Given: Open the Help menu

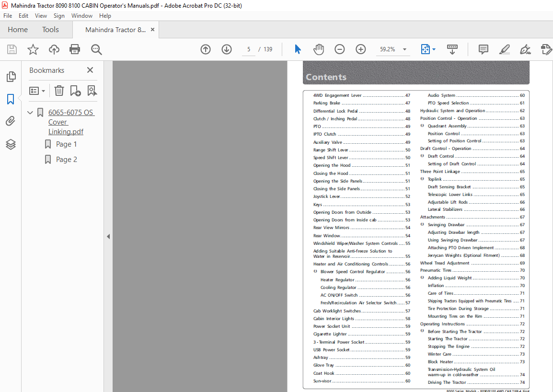Looking at the screenshot, I should point(105,15).
